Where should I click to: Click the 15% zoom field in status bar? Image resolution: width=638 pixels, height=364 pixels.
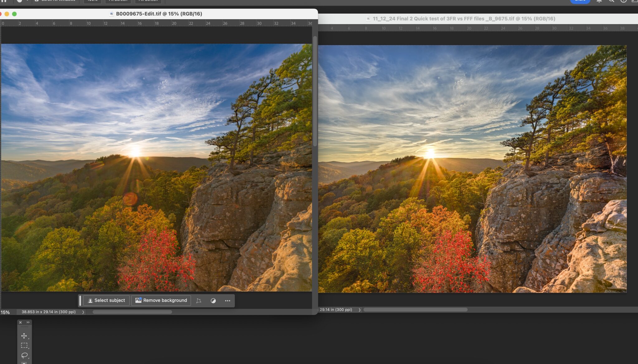pyautogui.click(x=5, y=312)
